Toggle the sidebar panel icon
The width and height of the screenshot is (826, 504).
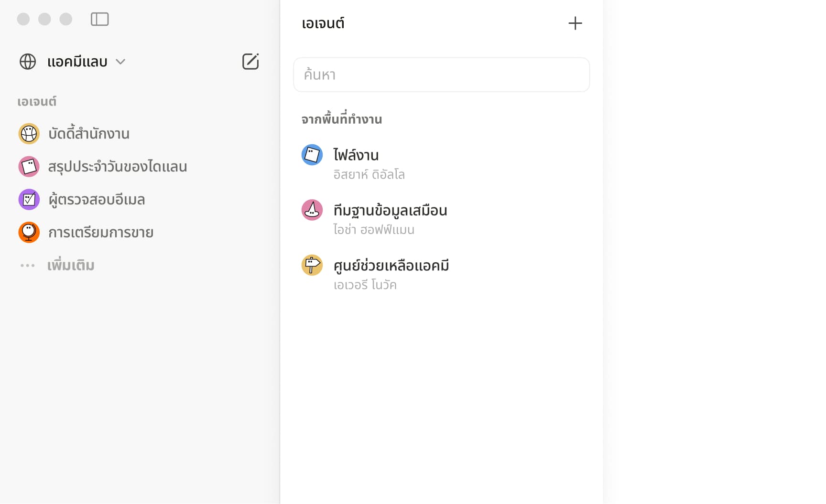(x=99, y=19)
